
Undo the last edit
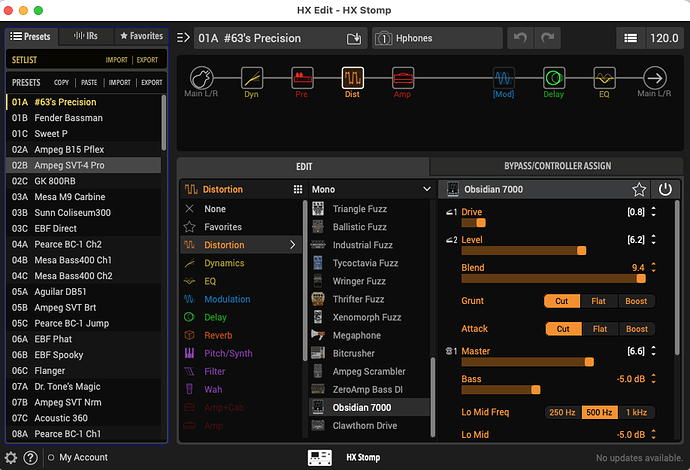coord(520,38)
